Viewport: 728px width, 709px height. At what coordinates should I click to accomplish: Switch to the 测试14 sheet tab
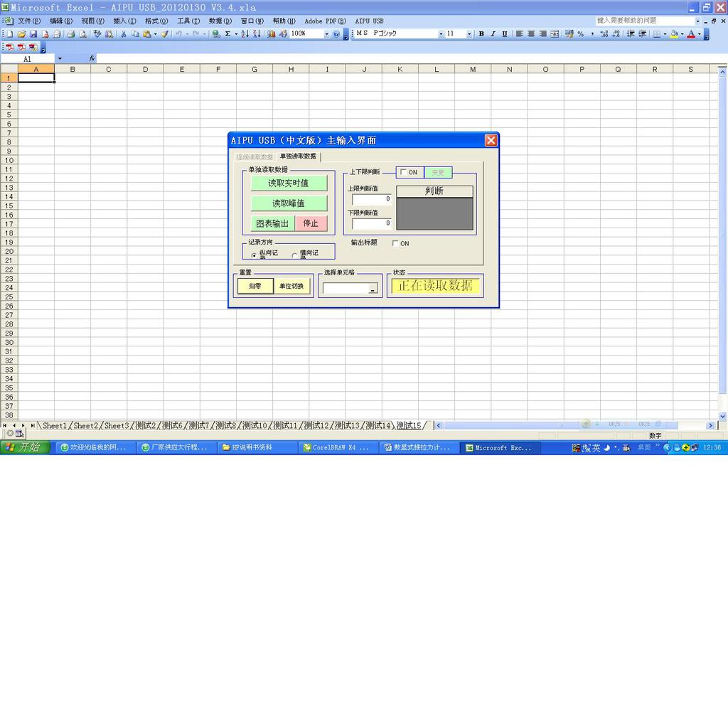point(378,425)
